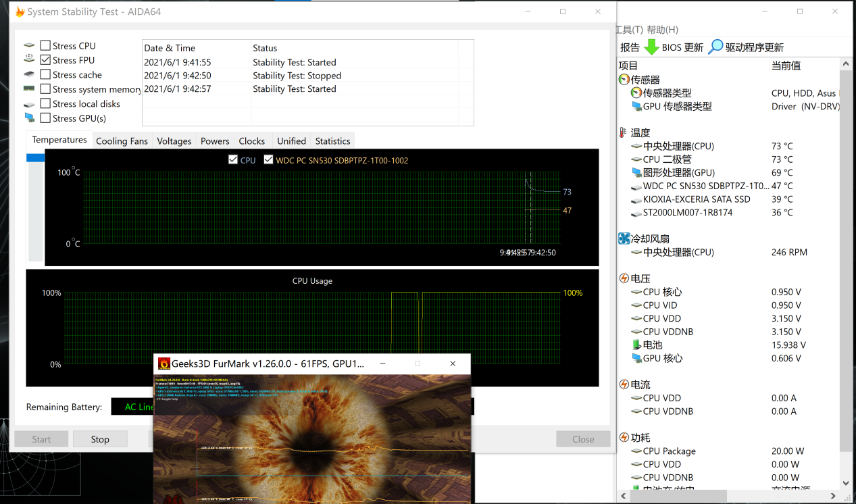Click the Date & Time column header

point(196,48)
